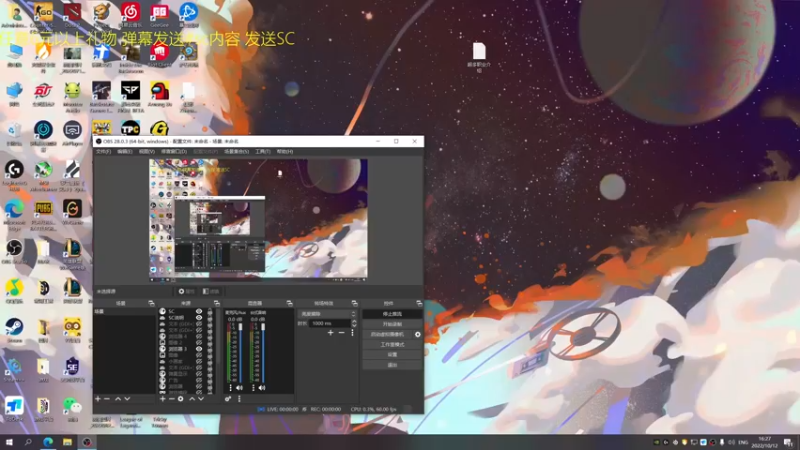This screenshot has width=800, height=450.
Task: Open audio mixer panel three-dot menu
Action: (239, 398)
